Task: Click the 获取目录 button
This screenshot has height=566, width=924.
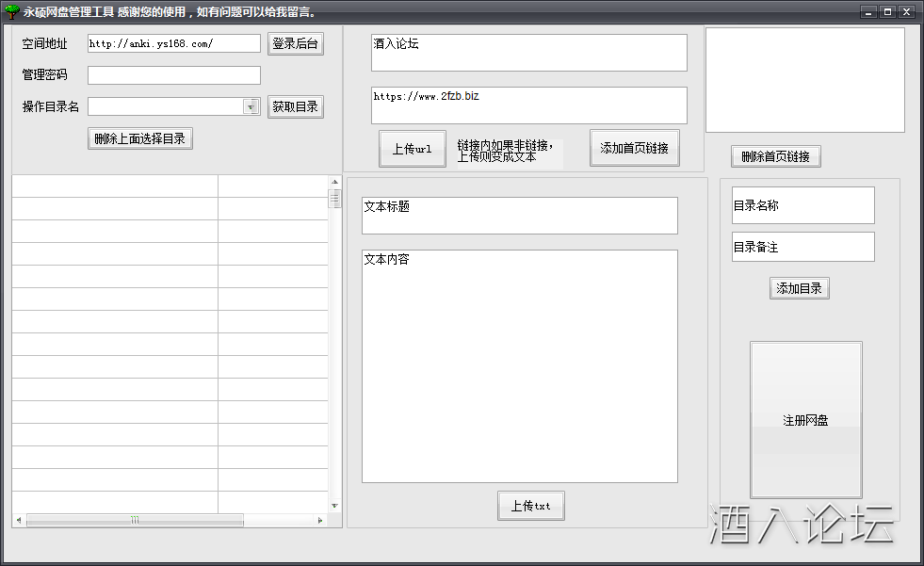Action: click(296, 106)
